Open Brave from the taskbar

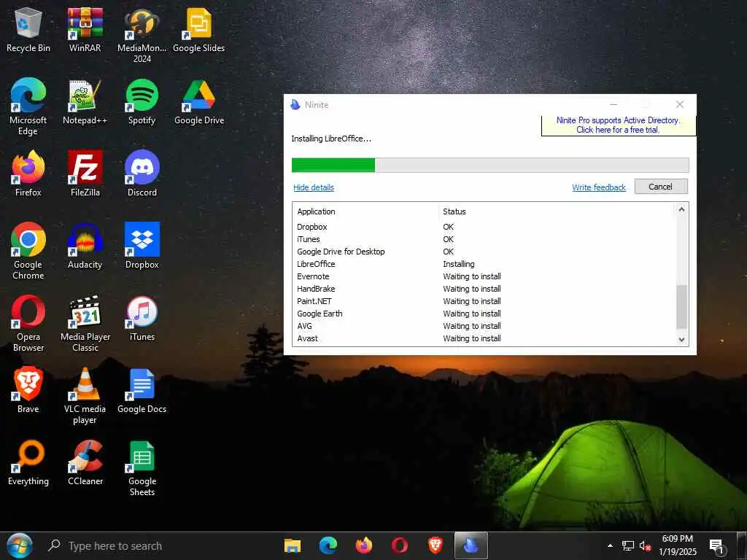[435, 545]
